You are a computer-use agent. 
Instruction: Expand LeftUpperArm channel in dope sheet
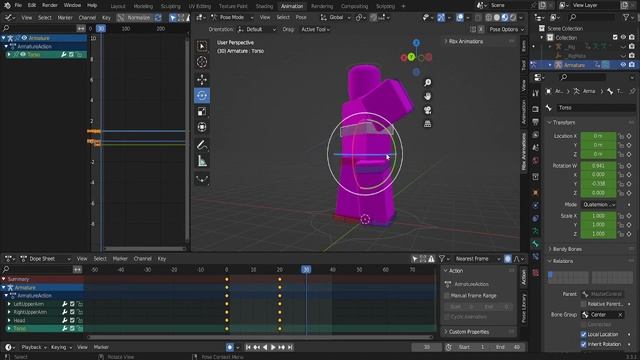pyautogui.click(x=9, y=304)
